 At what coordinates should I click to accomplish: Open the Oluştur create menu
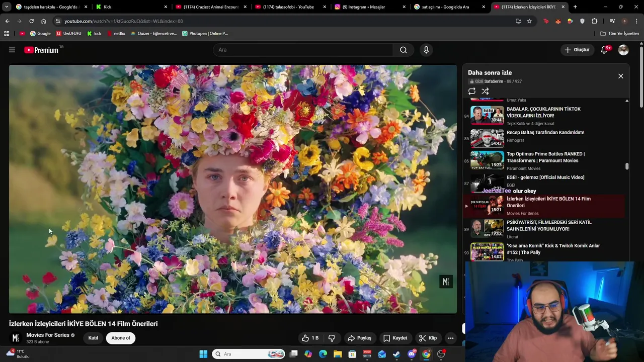click(x=577, y=50)
